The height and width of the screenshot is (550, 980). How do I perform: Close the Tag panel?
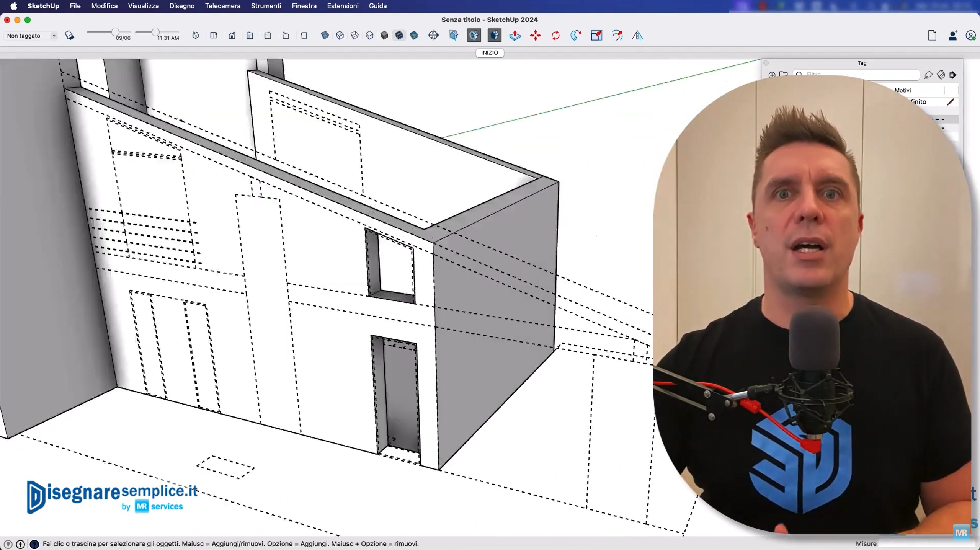click(x=766, y=63)
